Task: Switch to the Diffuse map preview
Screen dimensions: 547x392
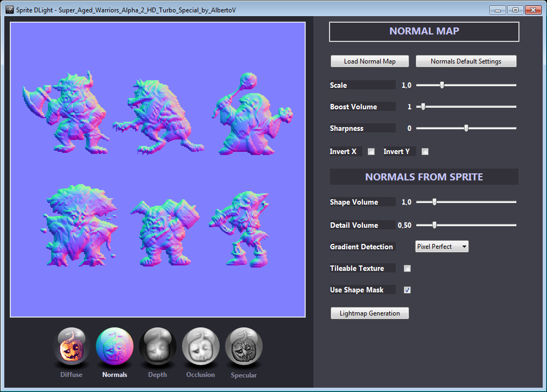Action: 71,346
